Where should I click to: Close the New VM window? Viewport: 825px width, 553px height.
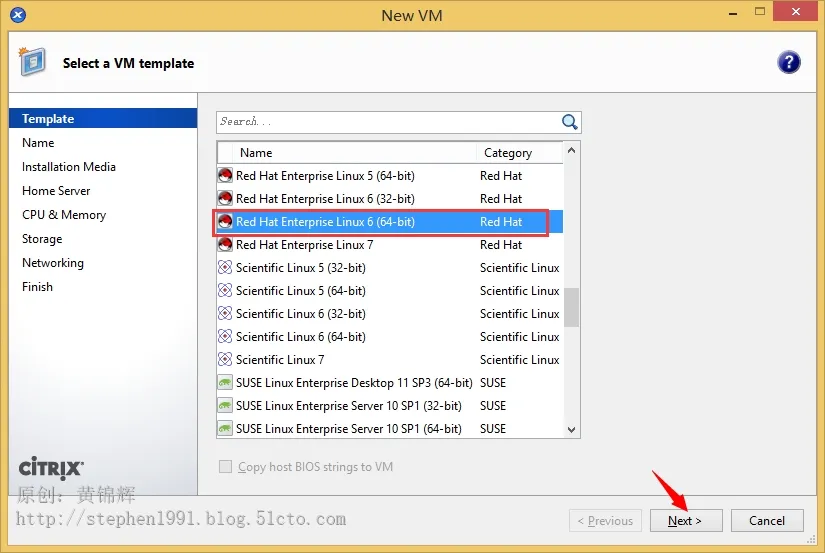796,12
